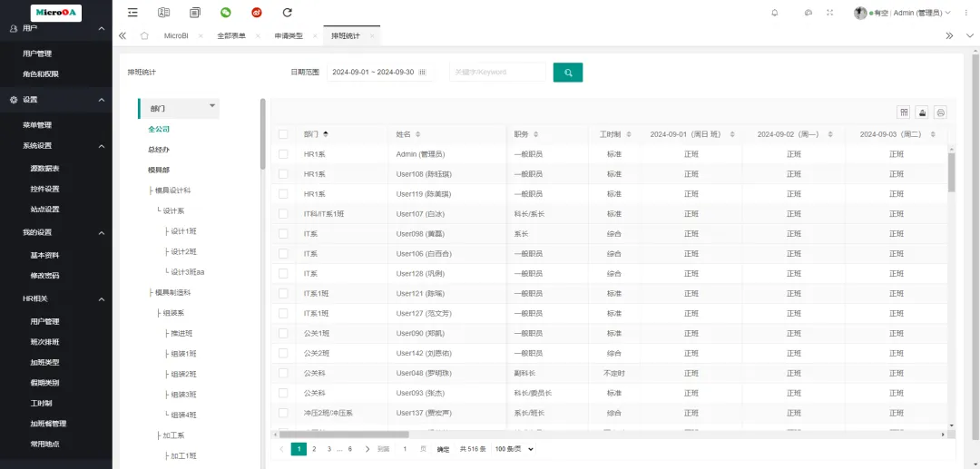Viewport: 980px width, 469px height.
Task: Switch to the 全部表单 tab
Action: (231, 35)
